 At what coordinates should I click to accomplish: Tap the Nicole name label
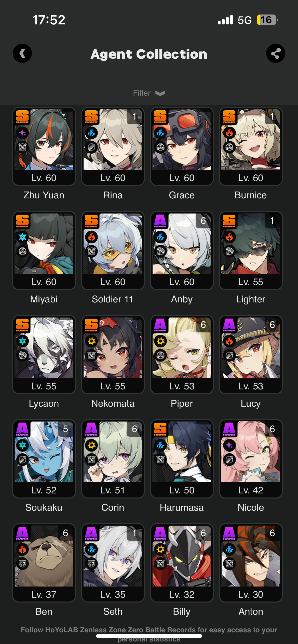[251, 508]
